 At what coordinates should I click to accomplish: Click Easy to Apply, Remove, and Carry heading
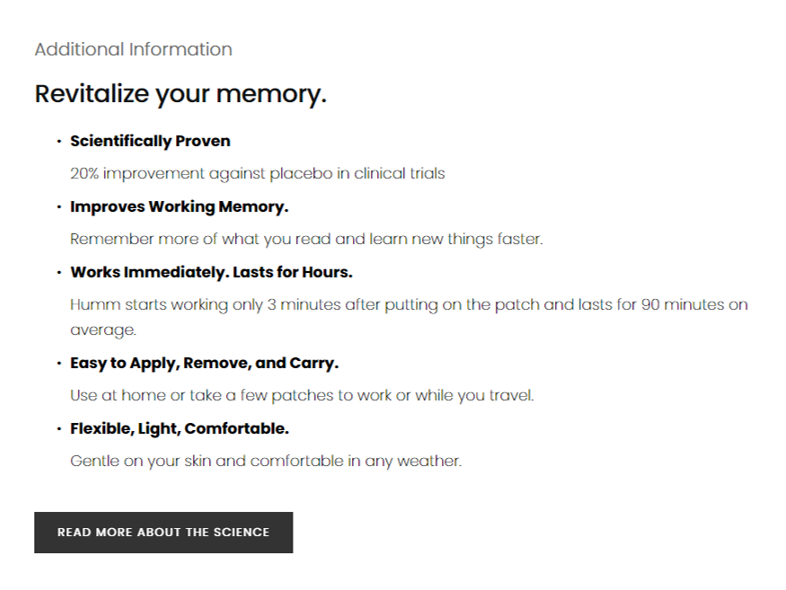[205, 363]
